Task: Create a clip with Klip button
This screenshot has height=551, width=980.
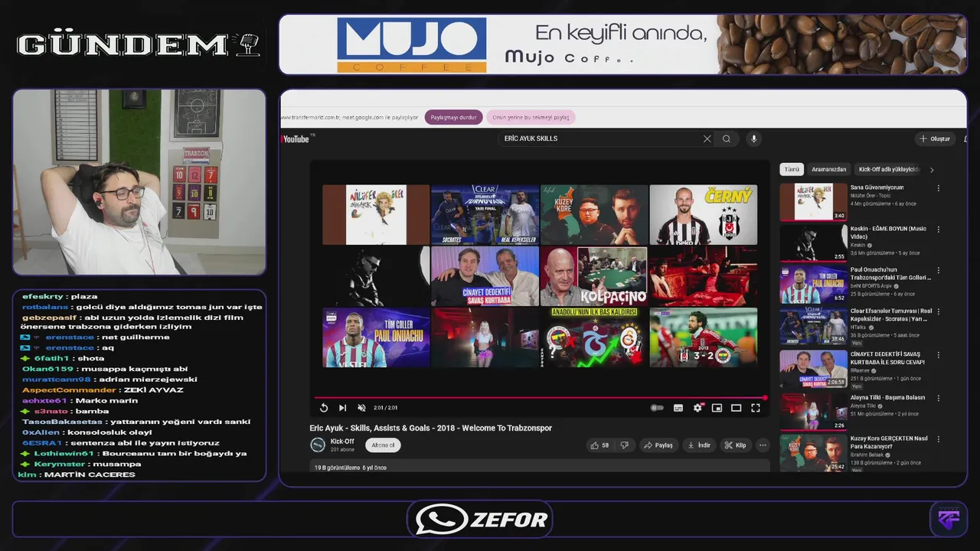Action: pos(735,445)
